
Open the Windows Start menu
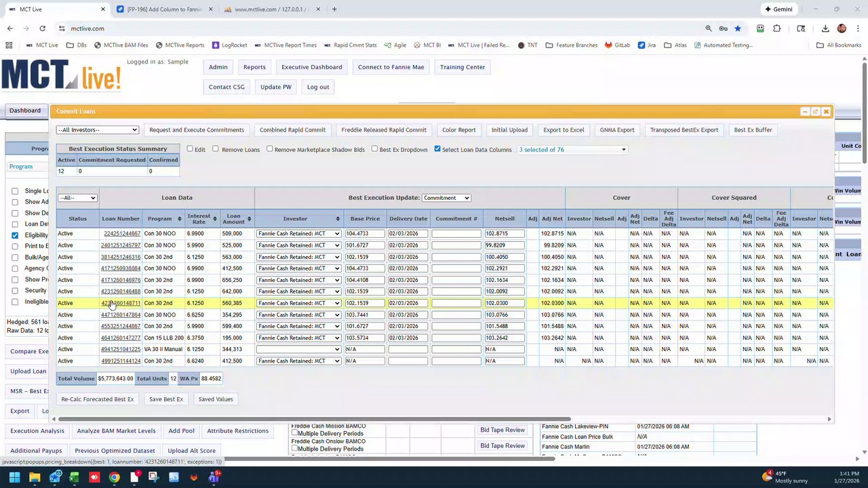tap(14, 478)
